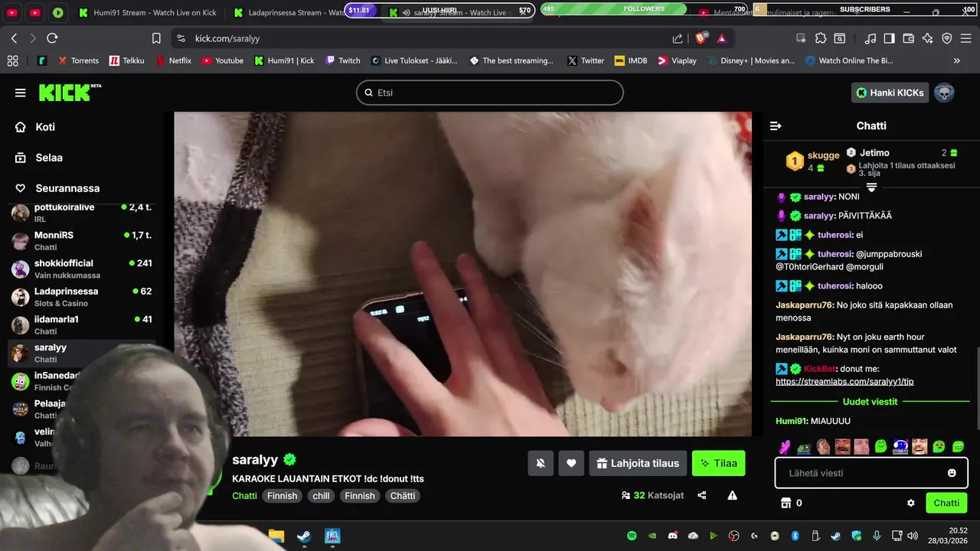Open the shokkiofficial channel in the sidebar
This screenshot has height=551, width=980.
[82, 269]
